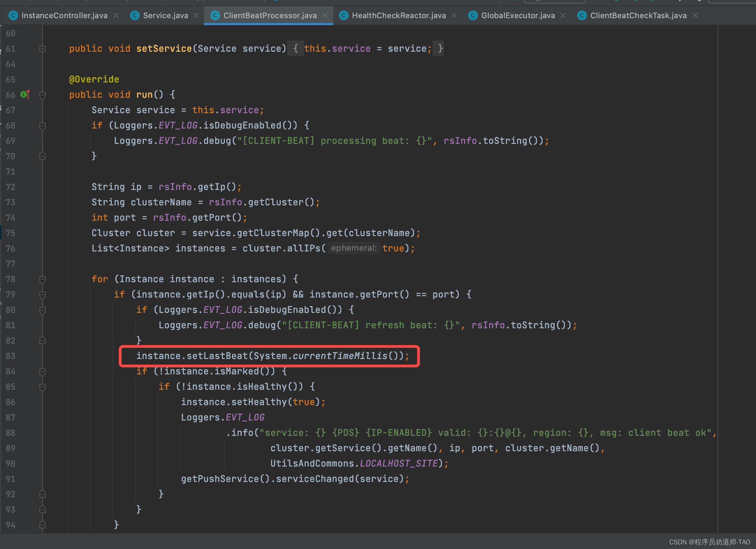Collapse the block ending at line 70
The image size is (756, 549).
coord(43,156)
